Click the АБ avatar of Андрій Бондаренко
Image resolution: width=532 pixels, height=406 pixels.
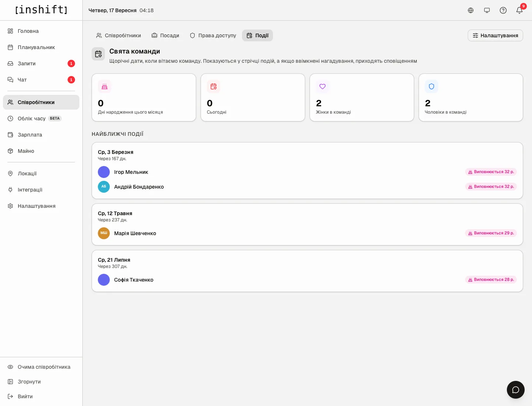click(104, 187)
